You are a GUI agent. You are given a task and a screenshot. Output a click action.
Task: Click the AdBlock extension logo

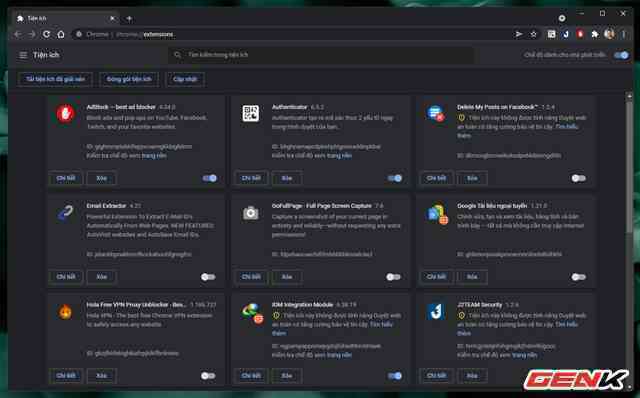[x=65, y=113]
